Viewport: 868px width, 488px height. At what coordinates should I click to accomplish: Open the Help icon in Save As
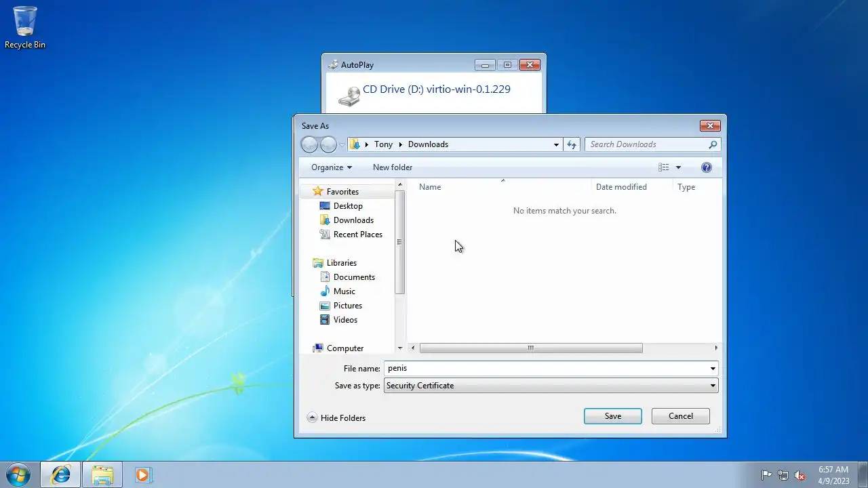[x=706, y=167]
